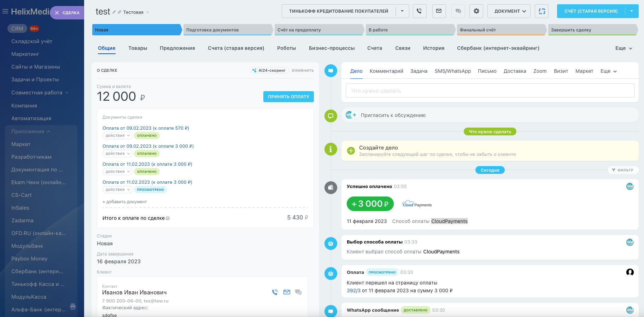The width and height of the screenshot is (644, 317).
Task: Click СЧЁТ (СТАРАЯ ВЕРСИЯ) button
Action: 591,11
